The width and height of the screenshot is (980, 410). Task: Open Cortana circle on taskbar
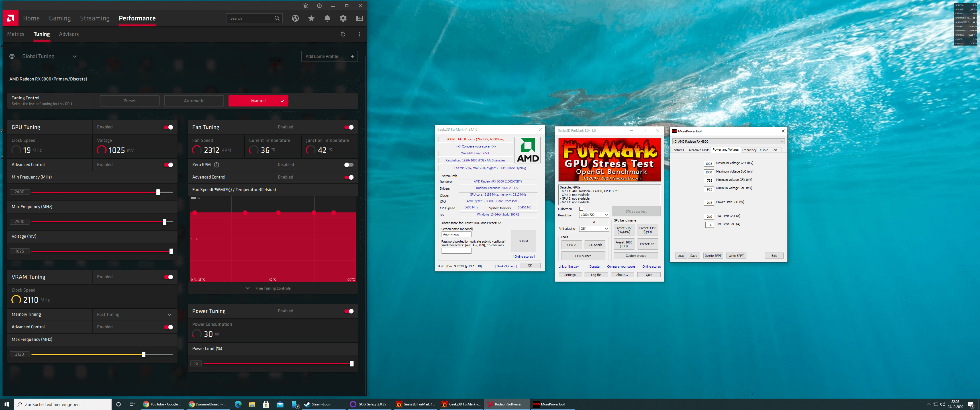(118, 404)
